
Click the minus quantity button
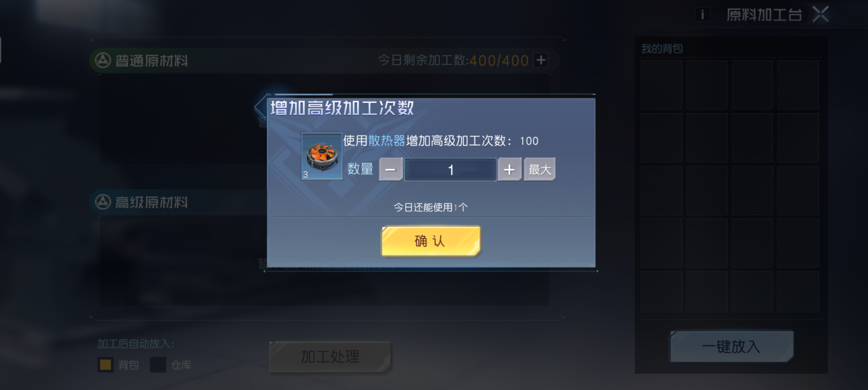tap(391, 169)
